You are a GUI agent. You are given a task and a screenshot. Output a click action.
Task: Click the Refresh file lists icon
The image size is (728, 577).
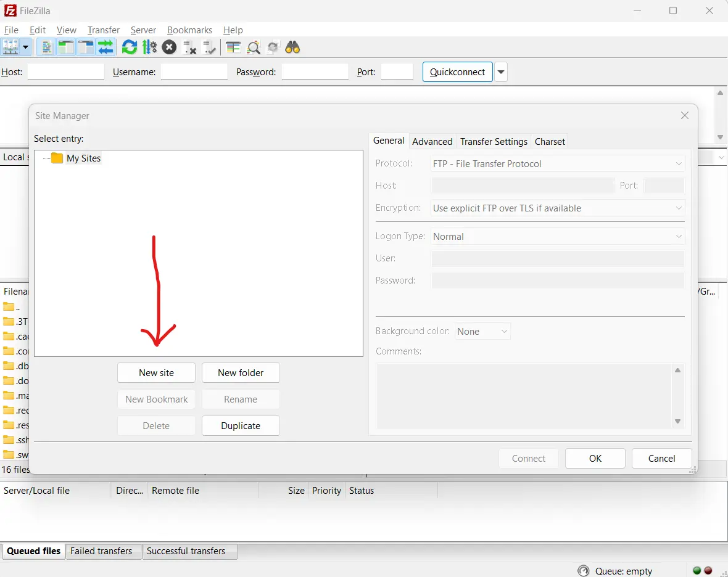point(130,47)
